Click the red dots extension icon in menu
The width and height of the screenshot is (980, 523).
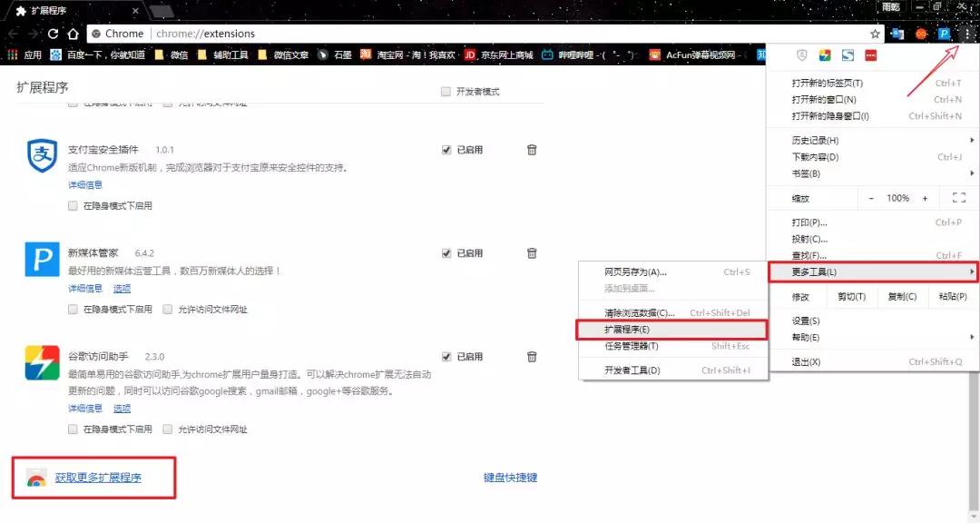(870, 55)
